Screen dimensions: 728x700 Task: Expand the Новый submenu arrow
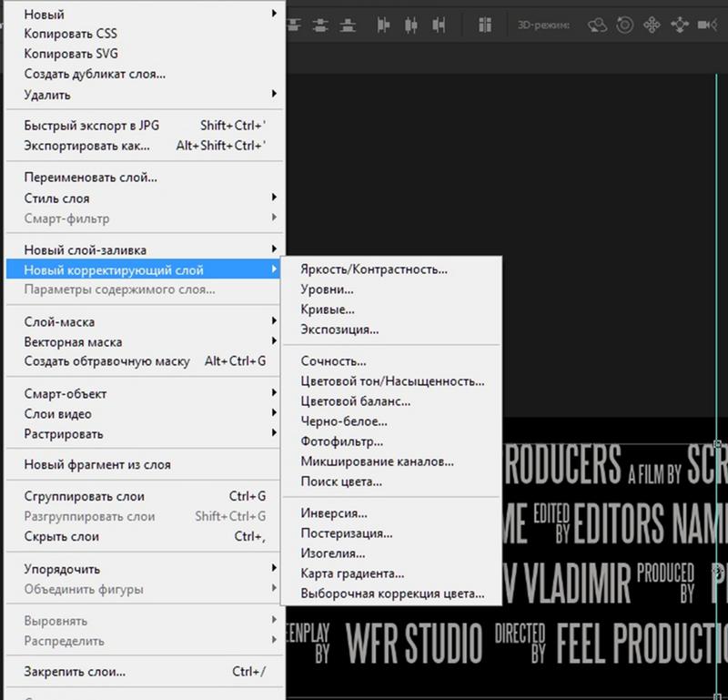click(x=274, y=14)
